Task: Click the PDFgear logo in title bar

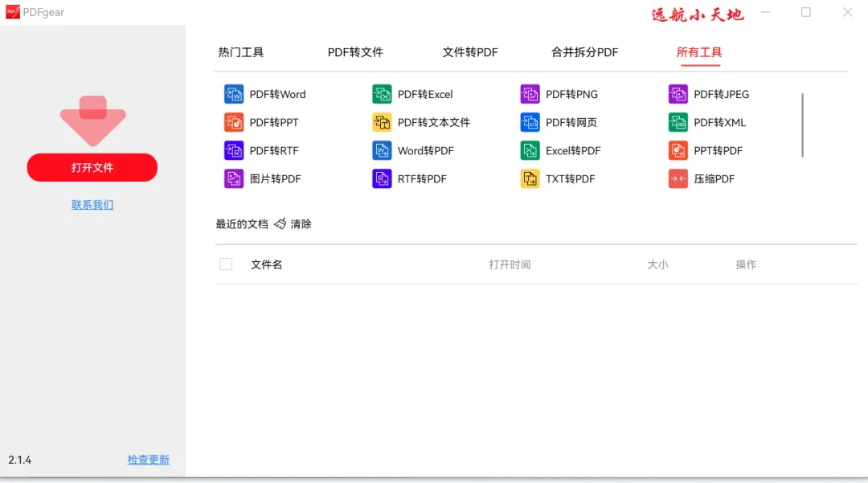Action: [x=13, y=12]
